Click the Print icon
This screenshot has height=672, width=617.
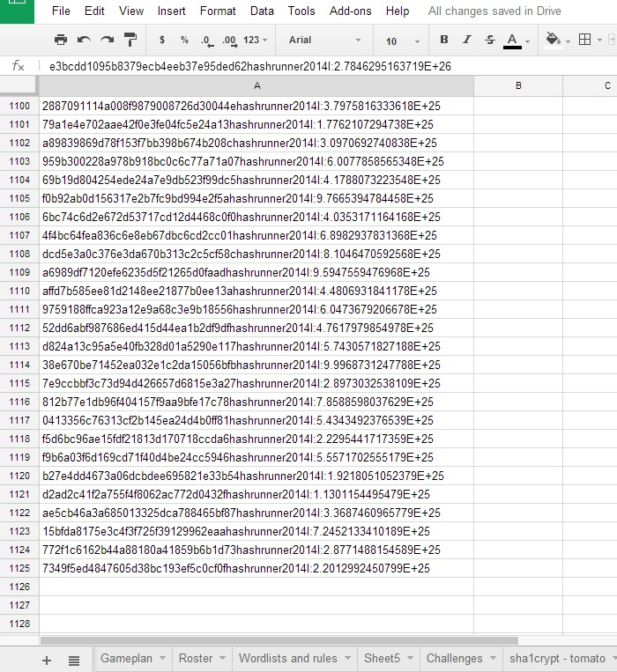coord(61,41)
